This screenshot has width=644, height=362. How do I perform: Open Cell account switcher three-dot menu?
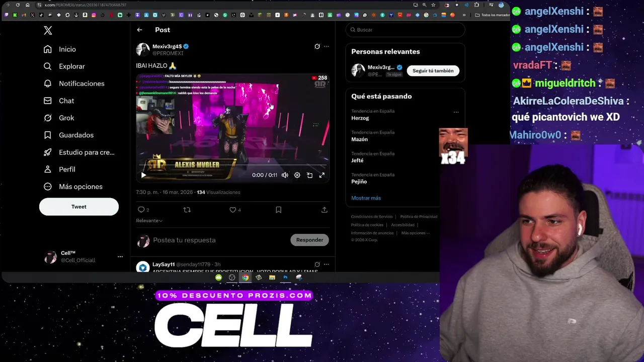(120, 256)
